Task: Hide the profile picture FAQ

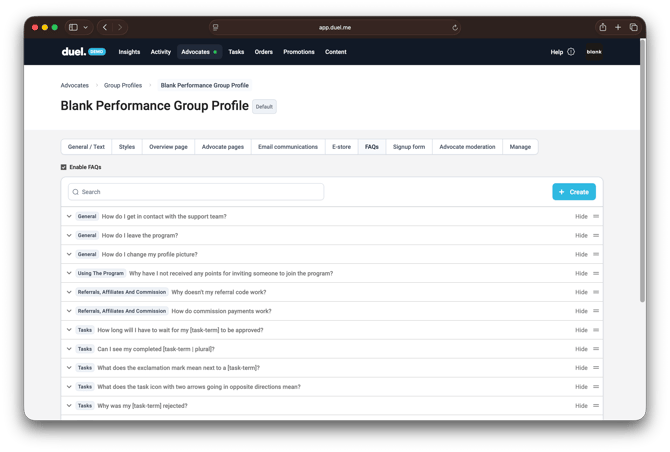Action: pos(581,254)
